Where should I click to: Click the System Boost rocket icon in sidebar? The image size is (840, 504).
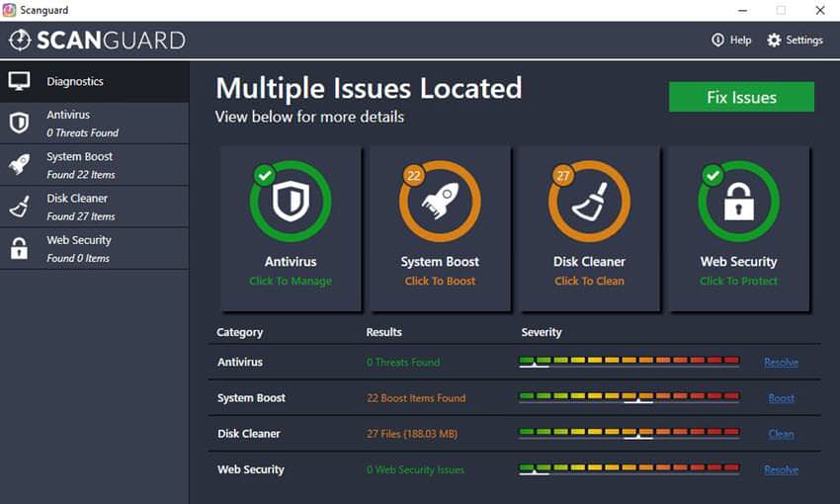(x=20, y=164)
